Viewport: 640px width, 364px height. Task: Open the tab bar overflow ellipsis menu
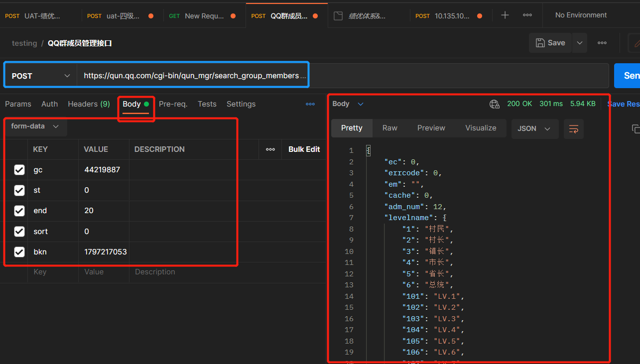[527, 15]
